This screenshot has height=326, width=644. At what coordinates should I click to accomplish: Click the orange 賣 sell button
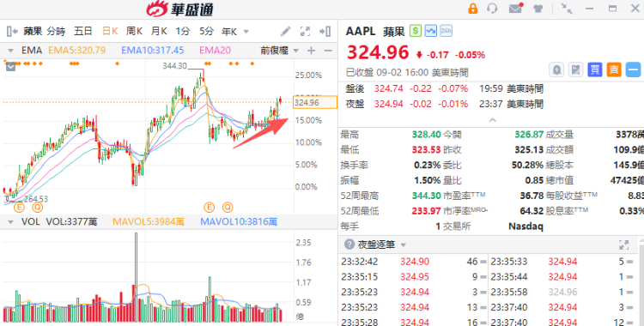pos(614,69)
